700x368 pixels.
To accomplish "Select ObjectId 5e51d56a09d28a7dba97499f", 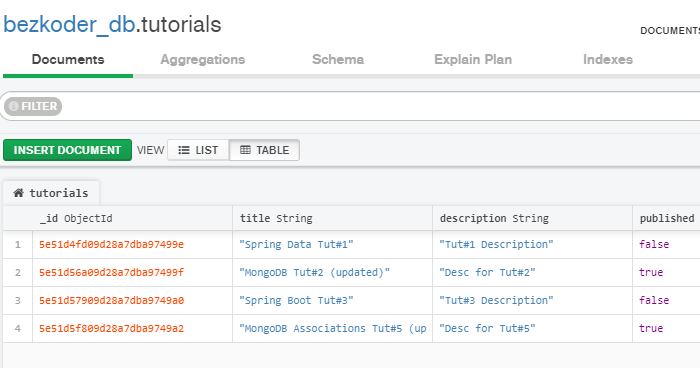I will pos(111,272).
